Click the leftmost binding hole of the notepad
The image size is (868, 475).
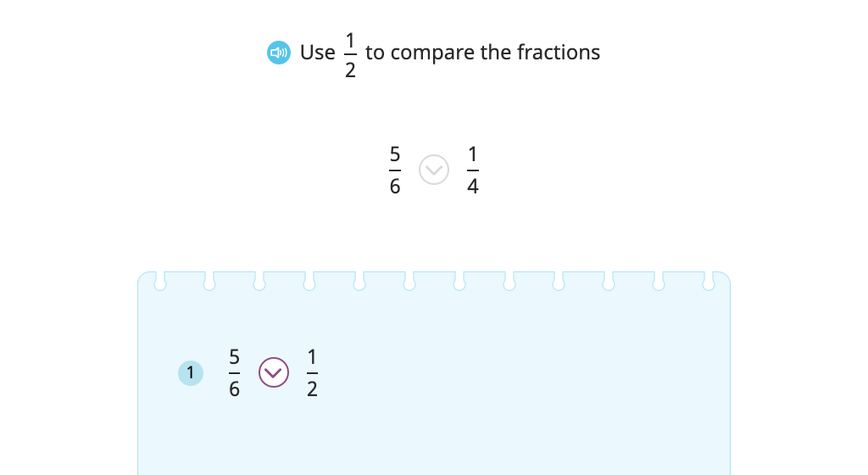point(160,282)
